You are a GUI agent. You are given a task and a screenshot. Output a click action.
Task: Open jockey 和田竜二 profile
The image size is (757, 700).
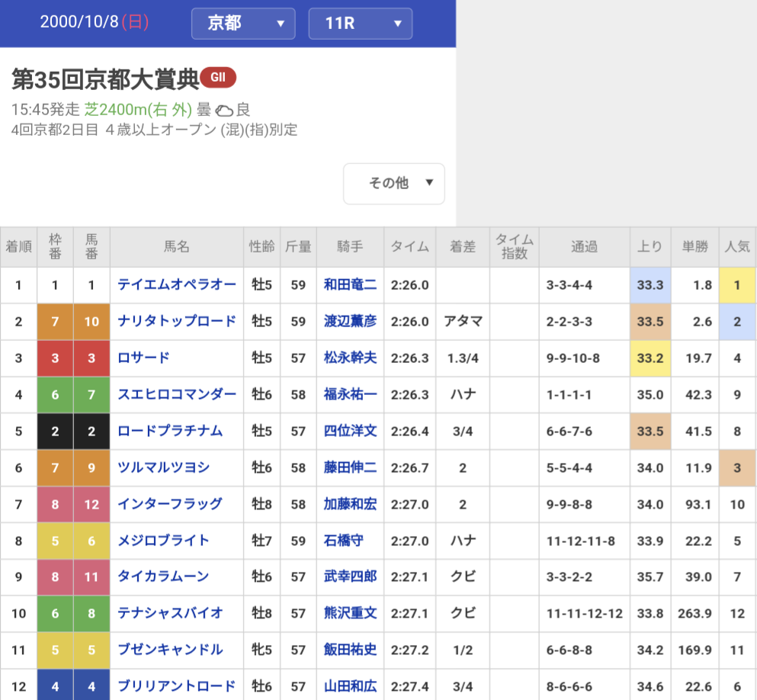pyautogui.click(x=350, y=285)
